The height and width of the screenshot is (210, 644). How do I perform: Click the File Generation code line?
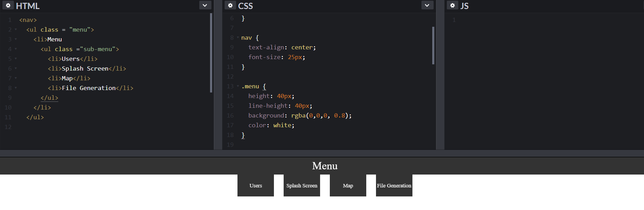tap(91, 88)
